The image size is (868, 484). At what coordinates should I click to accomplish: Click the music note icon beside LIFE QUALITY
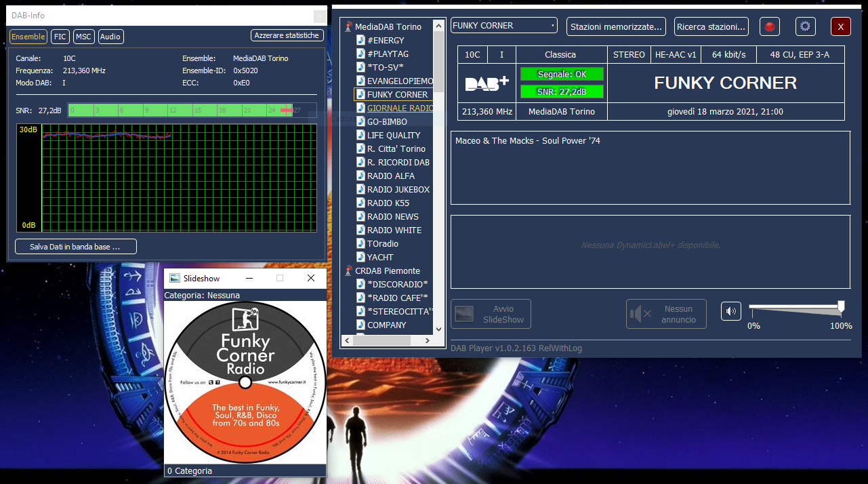coord(360,135)
